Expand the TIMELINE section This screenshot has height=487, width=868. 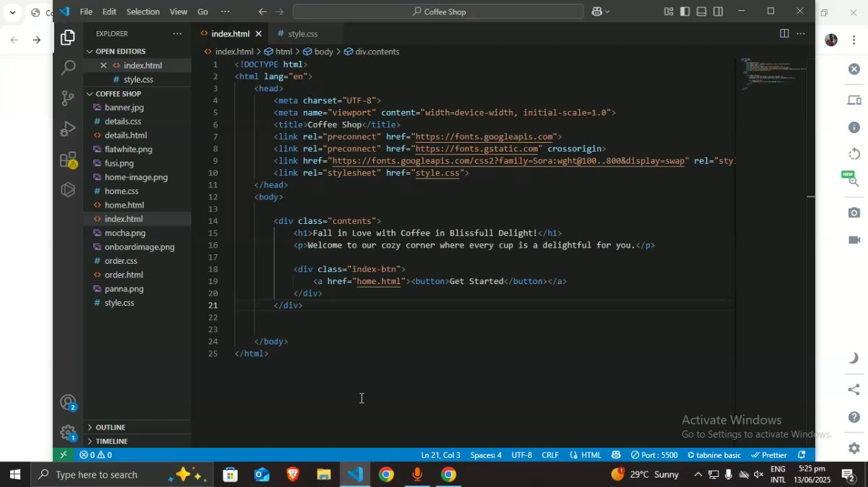pyautogui.click(x=112, y=441)
